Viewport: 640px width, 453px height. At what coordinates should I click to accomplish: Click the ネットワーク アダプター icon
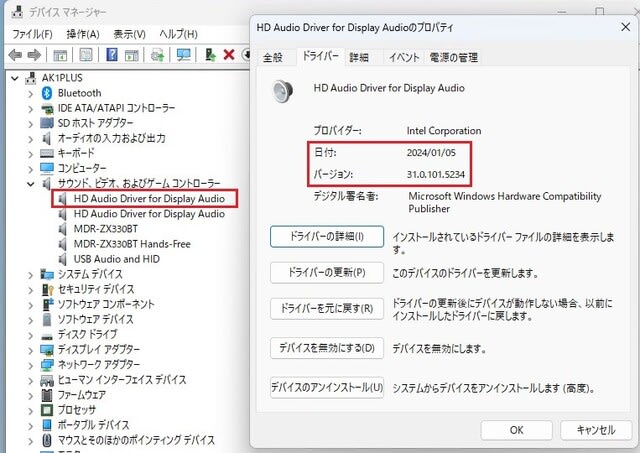pyautogui.click(x=47, y=365)
